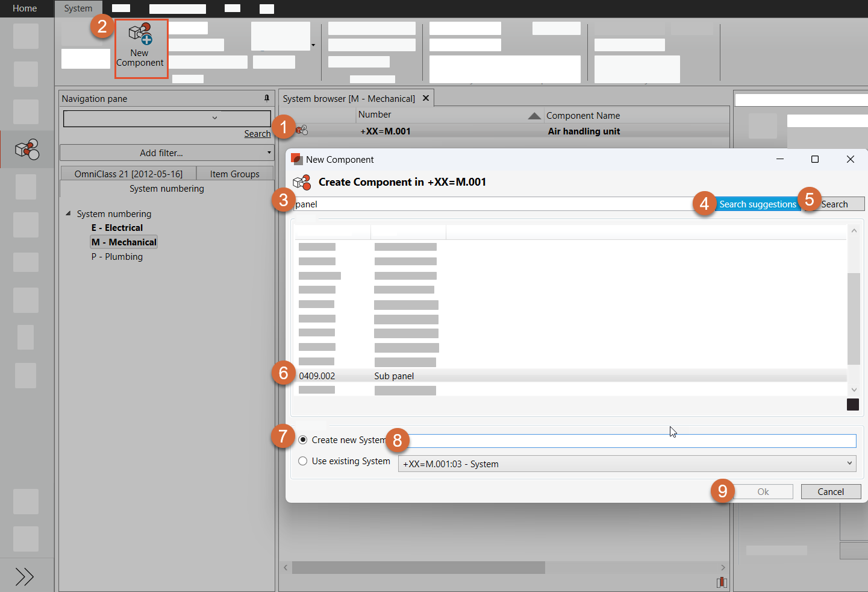Click the Search link in Navigation pane
Image resolution: width=868 pixels, height=592 pixels.
point(257,134)
